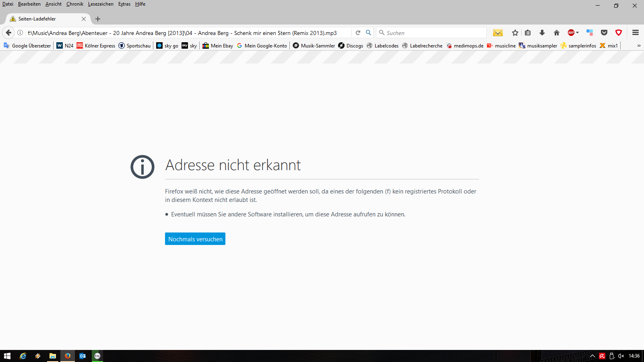The image size is (644, 362).
Task: Go to the home page icon
Action: 556,33
